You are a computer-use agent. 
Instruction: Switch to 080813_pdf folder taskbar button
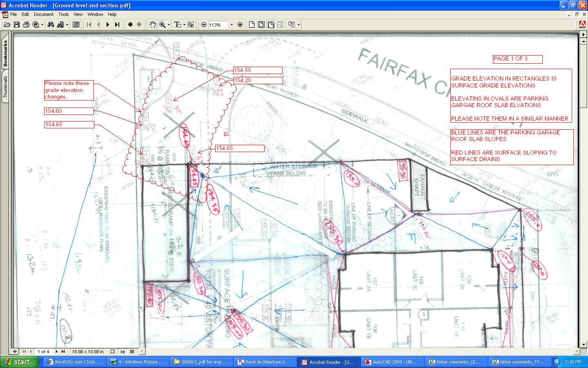pos(201,362)
